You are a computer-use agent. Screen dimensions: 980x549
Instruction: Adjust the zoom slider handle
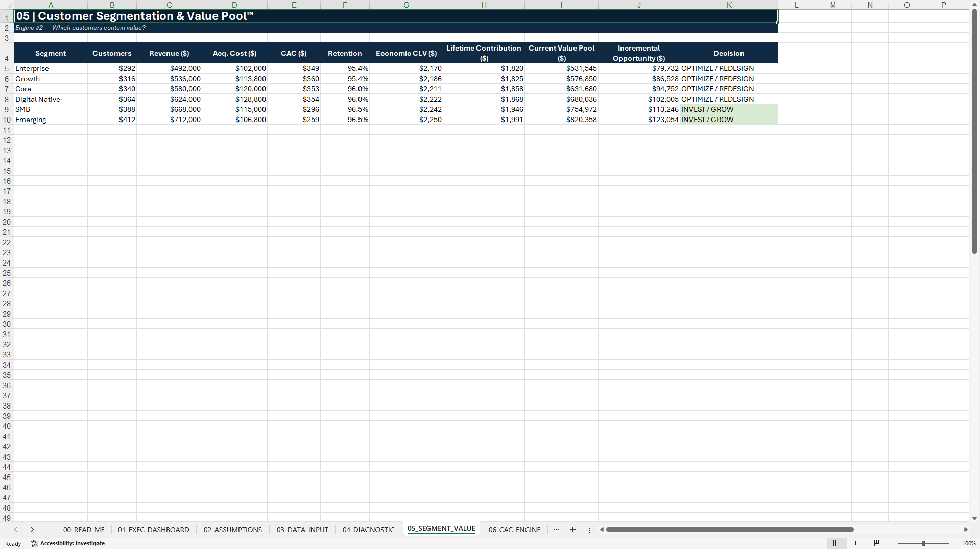click(x=923, y=543)
